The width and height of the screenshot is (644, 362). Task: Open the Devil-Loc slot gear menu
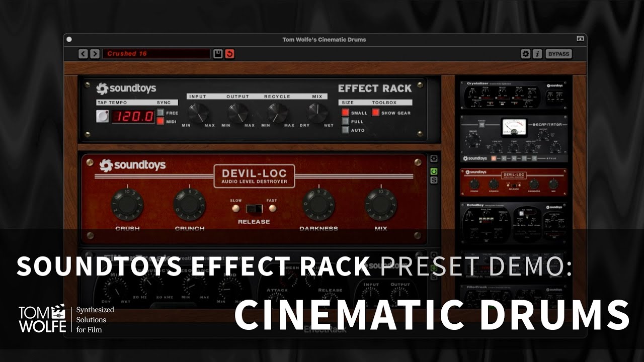pos(434,159)
